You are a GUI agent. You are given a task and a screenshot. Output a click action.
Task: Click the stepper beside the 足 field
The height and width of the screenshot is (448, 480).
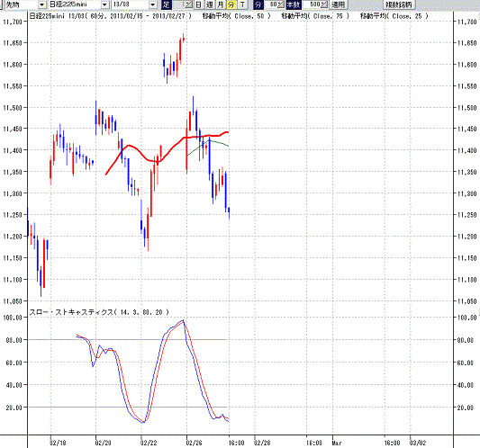point(189,4)
